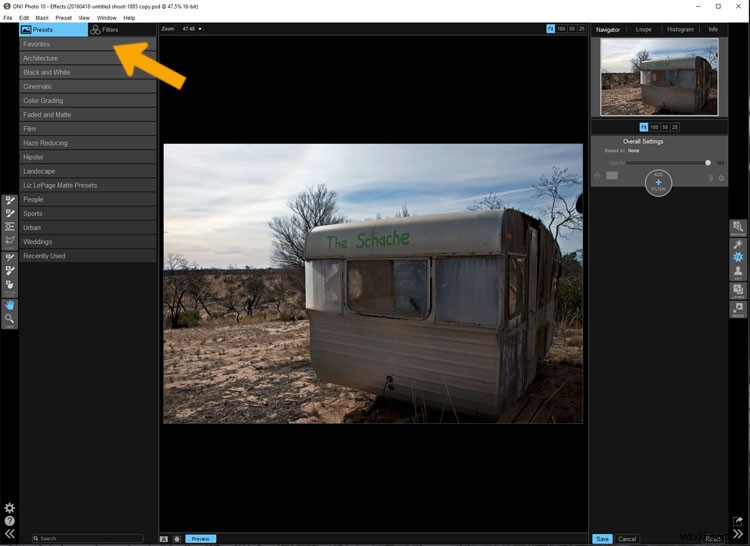Open the Resize module
The width and height of the screenshot is (750, 546).
tap(738, 308)
